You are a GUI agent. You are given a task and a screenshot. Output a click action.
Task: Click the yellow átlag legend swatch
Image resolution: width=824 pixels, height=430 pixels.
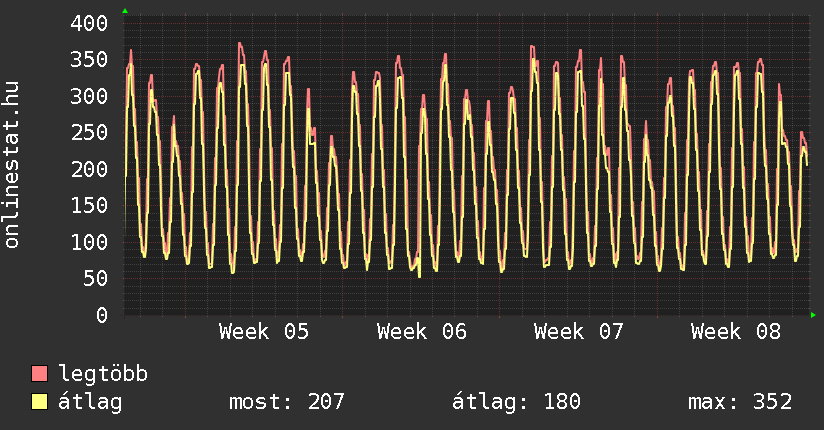40,402
